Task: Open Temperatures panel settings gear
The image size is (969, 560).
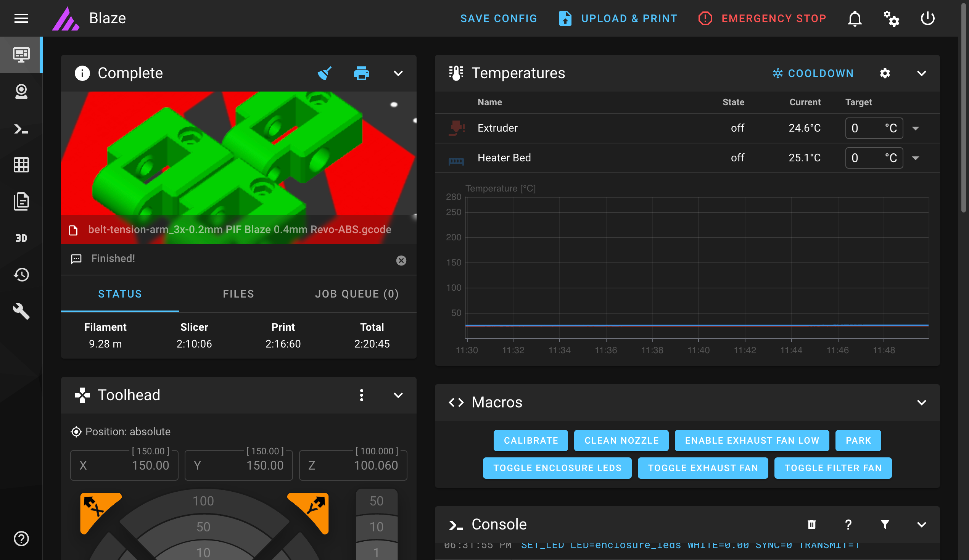Action: [x=885, y=73]
